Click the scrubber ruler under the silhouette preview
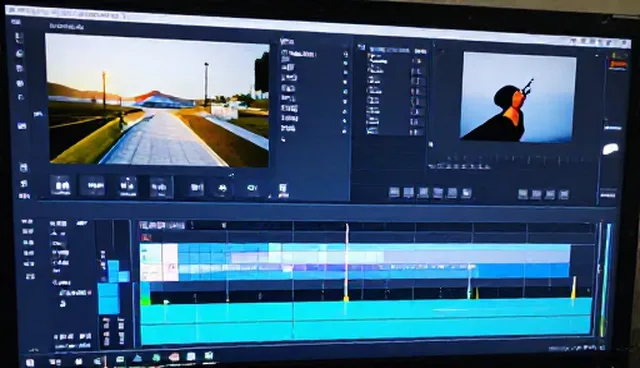The width and height of the screenshot is (640, 368). point(512,159)
